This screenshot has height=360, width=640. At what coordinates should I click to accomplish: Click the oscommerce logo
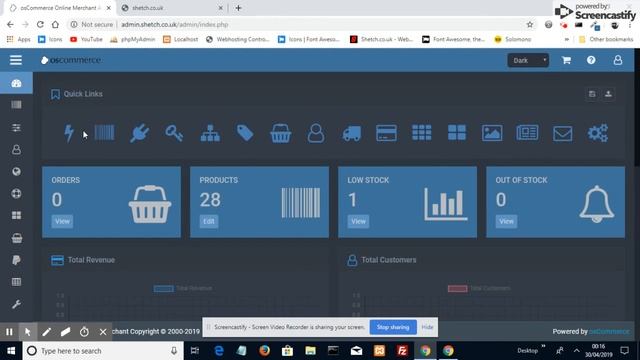click(71, 60)
